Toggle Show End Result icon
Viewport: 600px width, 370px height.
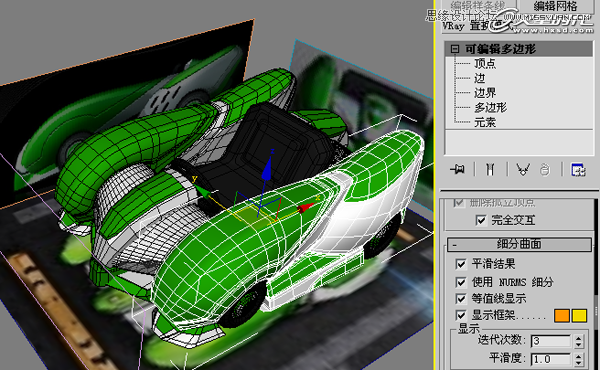490,169
